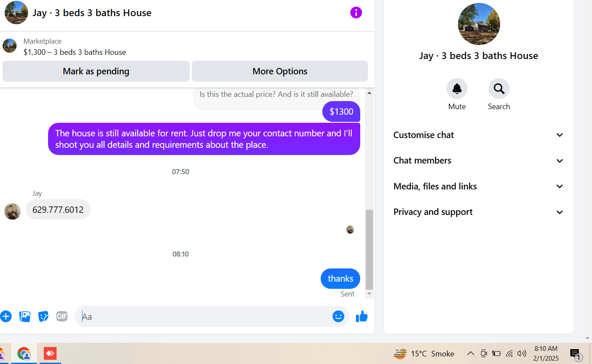Mark the listing as pending
Image resolution: width=592 pixels, height=364 pixels.
point(96,71)
